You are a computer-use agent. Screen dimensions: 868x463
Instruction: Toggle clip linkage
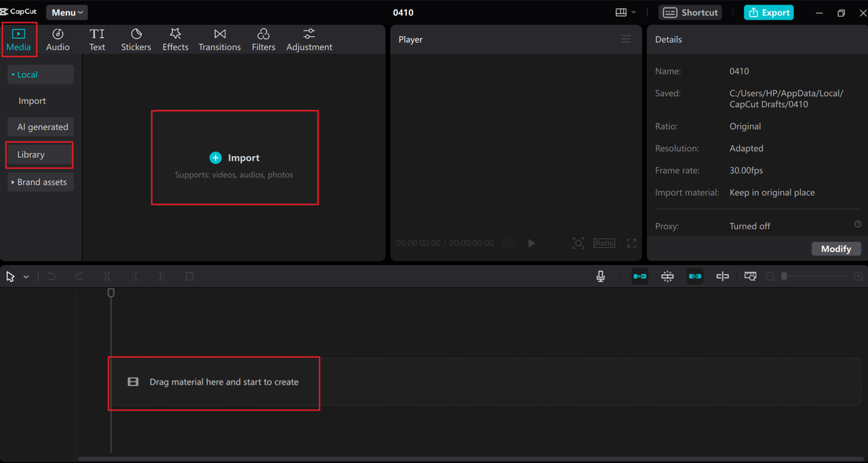click(695, 277)
